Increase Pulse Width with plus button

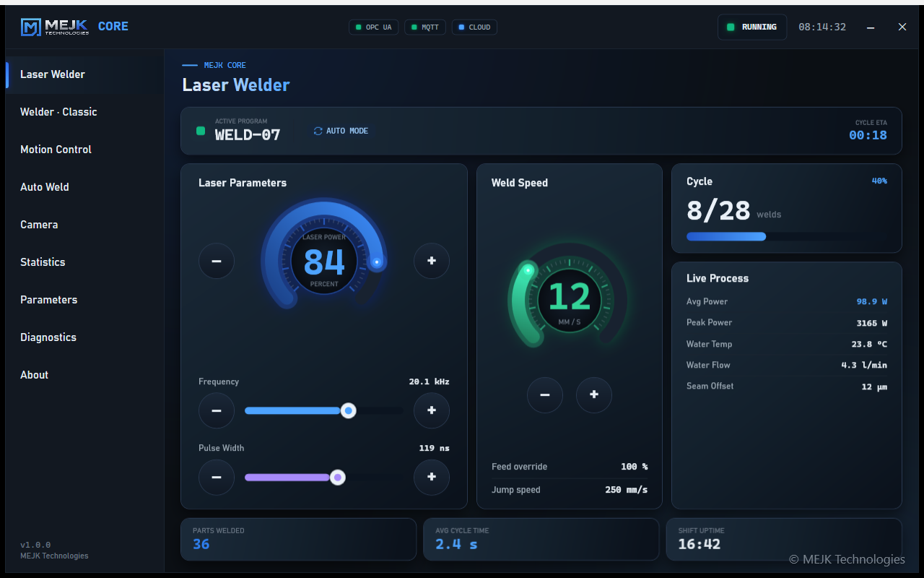click(x=432, y=478)
